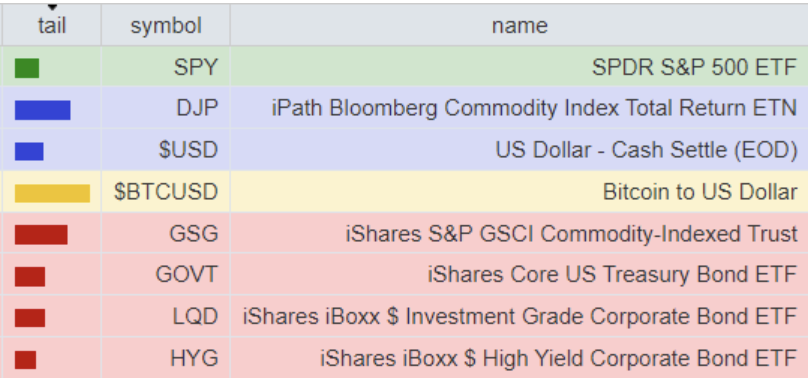The width and height of the screenshot is (812, 380).
Task: Click the red tail bar for GSG
Action: click(41, 235)
